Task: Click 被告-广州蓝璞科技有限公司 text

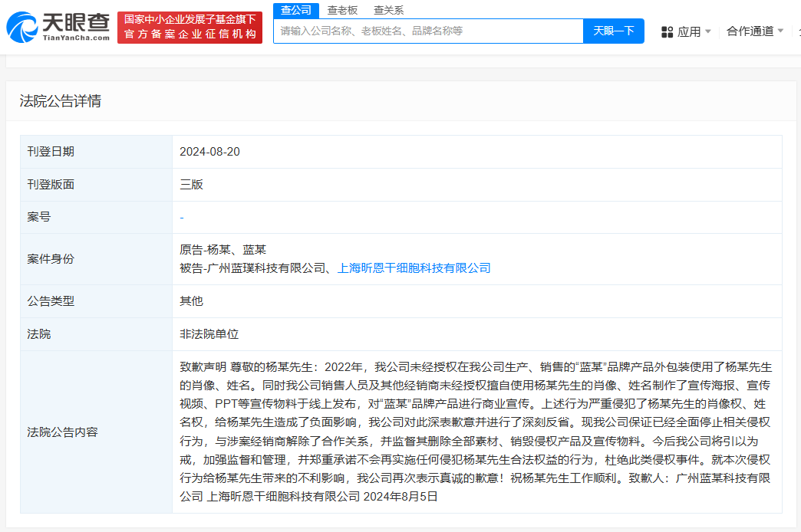Action: pyautogui.click(x=252, y=268)
